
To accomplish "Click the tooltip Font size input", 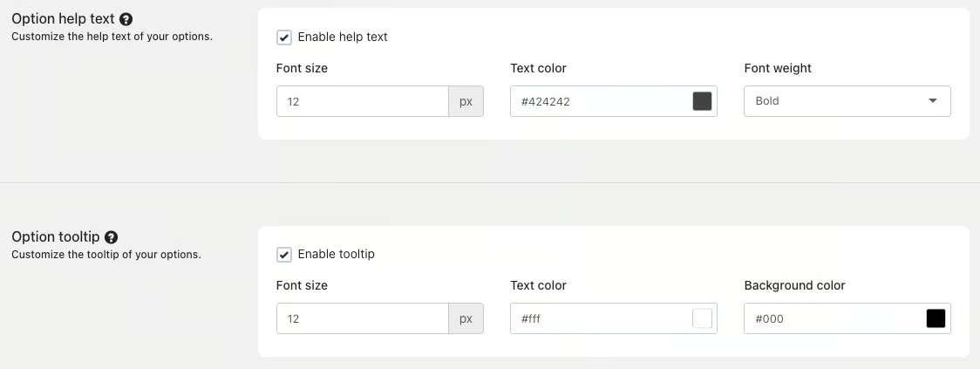I will [362, 319].
